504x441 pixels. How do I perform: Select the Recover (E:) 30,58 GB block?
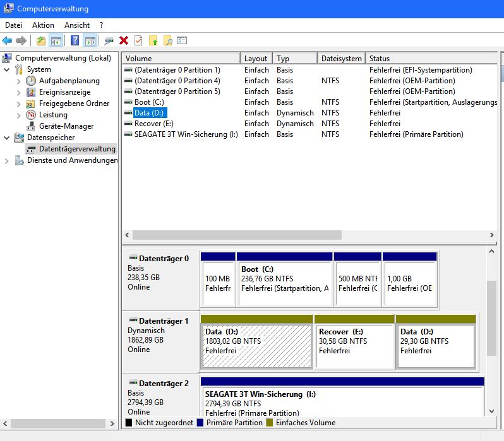pyautogui.click(x=354, y=342)
